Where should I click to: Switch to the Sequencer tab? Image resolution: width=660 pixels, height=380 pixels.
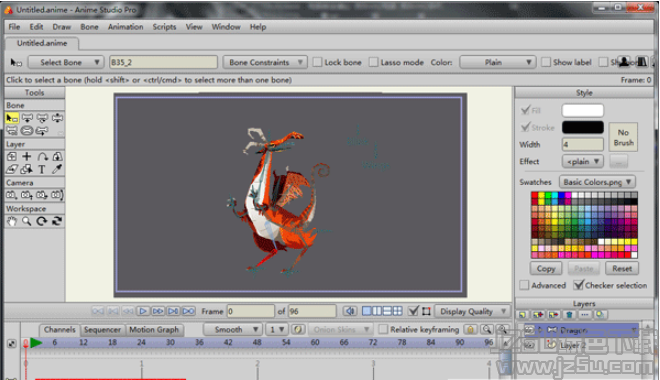click(x=102, y=330)
